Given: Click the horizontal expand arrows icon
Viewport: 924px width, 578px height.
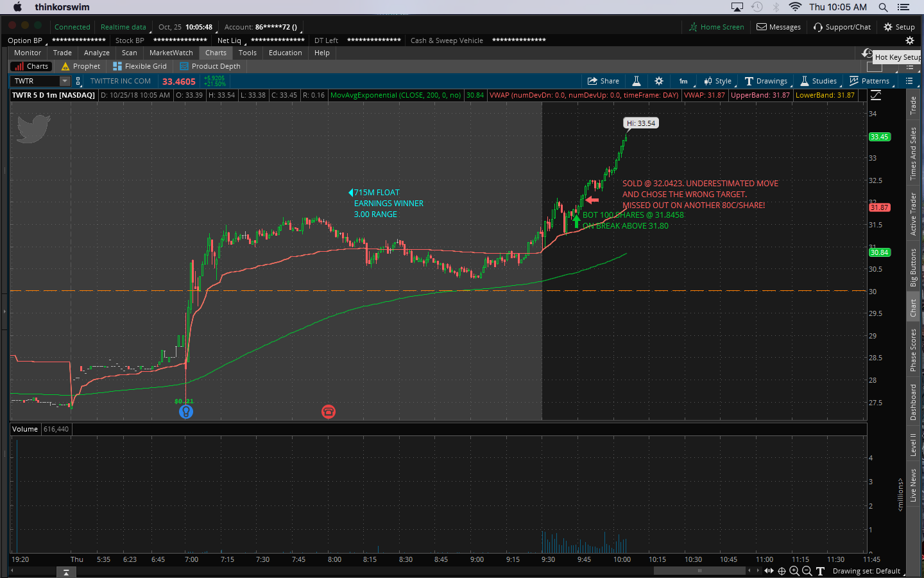Looking at the screenshot, I should pyautogui.click(x=769, y=571).
